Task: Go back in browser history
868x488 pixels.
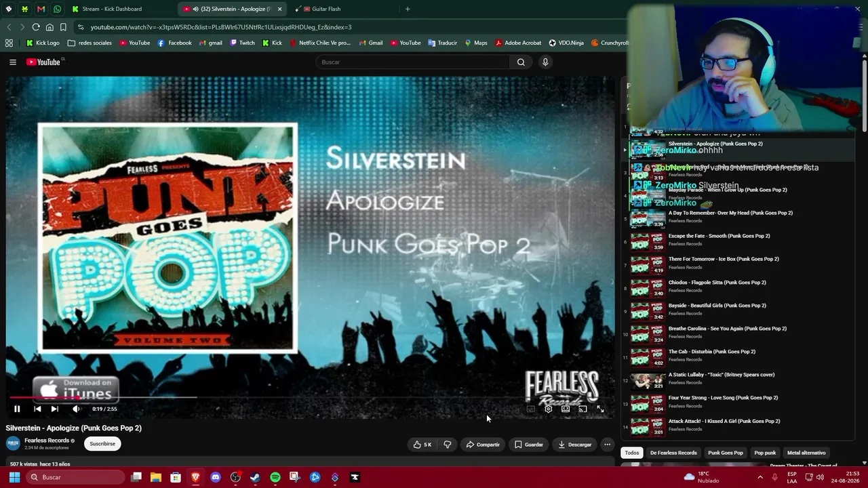Action: click(x=9, y=27)
